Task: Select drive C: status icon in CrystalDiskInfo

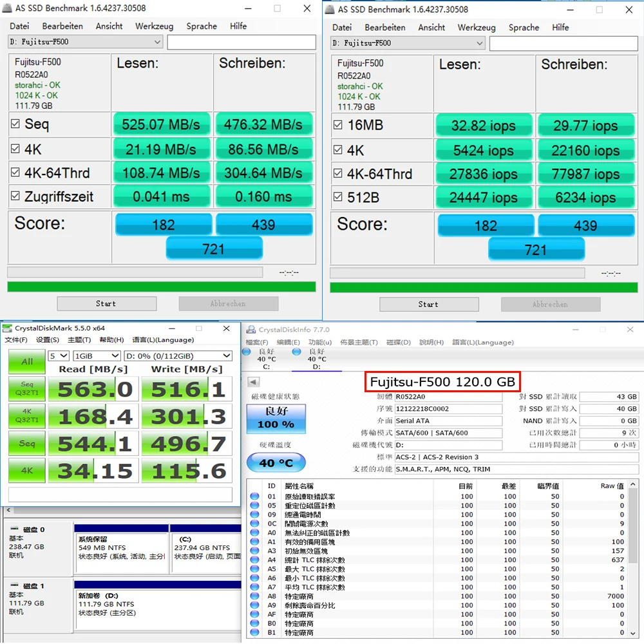Action: point(247,352)
